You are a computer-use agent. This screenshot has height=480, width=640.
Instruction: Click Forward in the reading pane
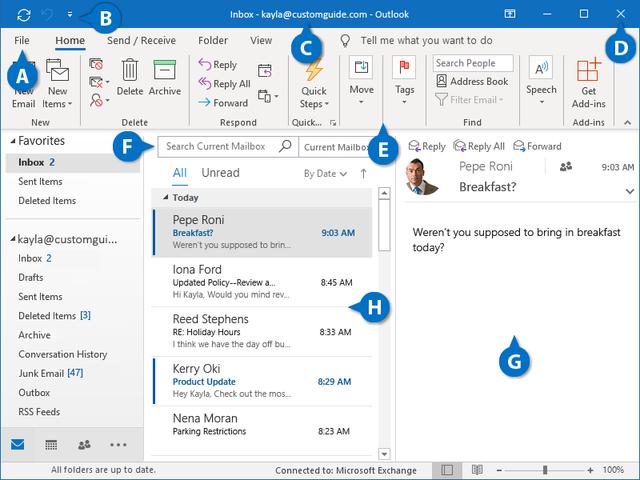click(x=537, y=146)
